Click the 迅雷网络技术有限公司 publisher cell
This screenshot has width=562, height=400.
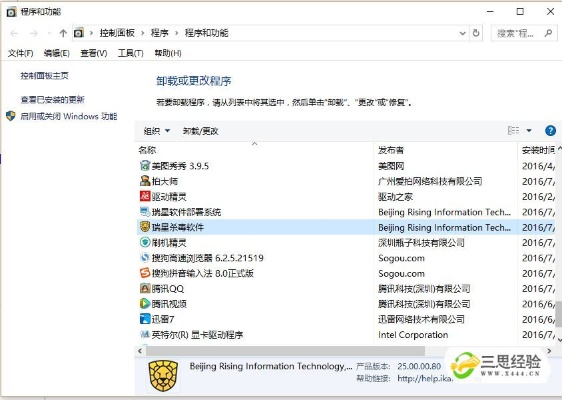(421, 319)
